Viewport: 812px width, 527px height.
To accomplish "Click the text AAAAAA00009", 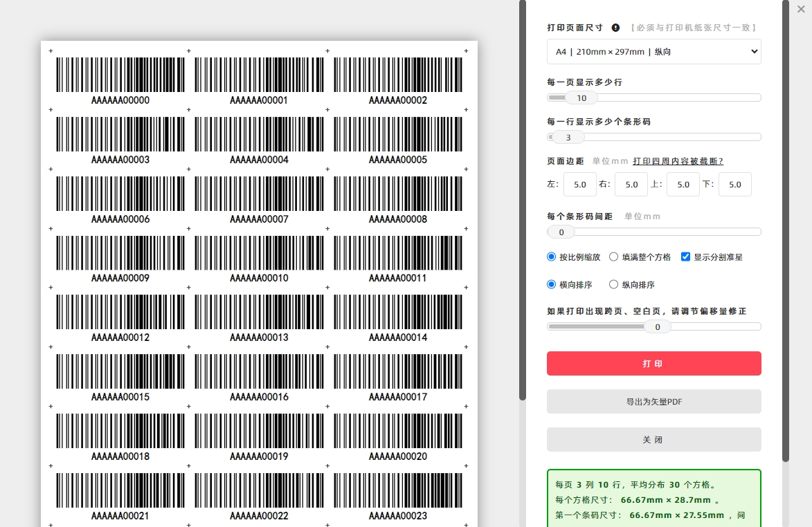I will [120, 278].
